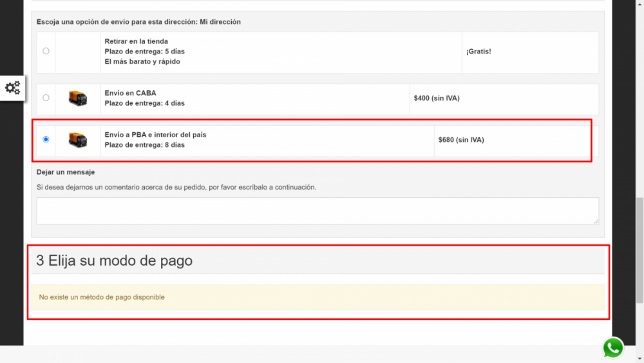Click the $400 (sin IVA) price
The height and width of the screenshot is (363, 644).
(x=437, y=98)
